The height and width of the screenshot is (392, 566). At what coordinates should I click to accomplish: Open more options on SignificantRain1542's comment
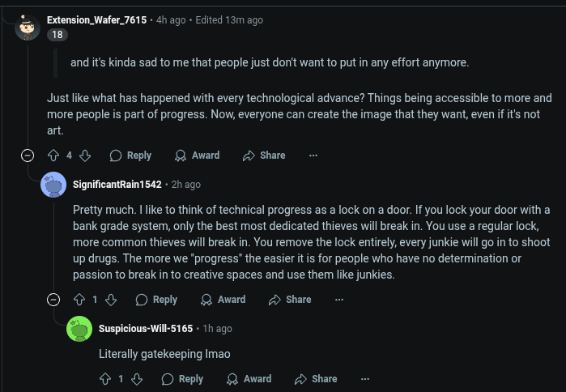(x=339, y=300)
